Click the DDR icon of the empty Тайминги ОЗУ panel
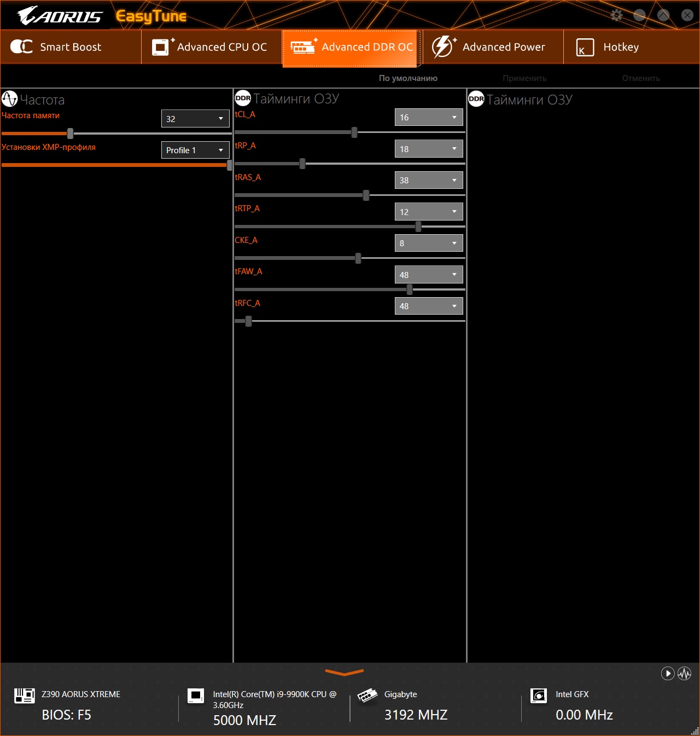700x736 pixels. point(476,98)
